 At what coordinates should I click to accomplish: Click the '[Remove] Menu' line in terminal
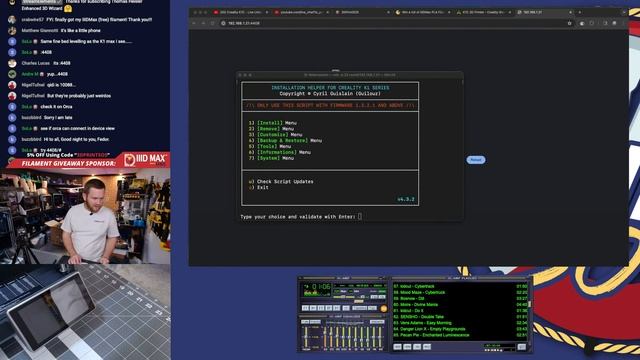[271, 129]
